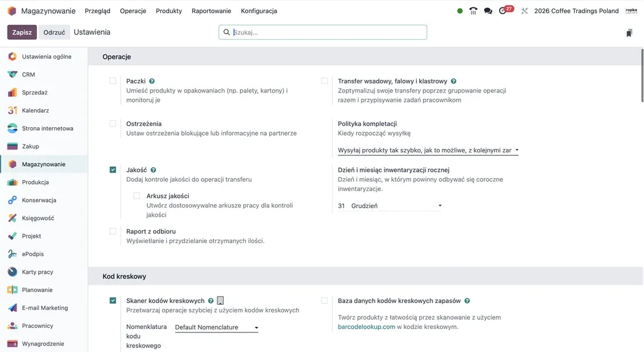Open help icon next to Transfer wsadowy
Screen dimensions: 644x352
pos(454,81)
